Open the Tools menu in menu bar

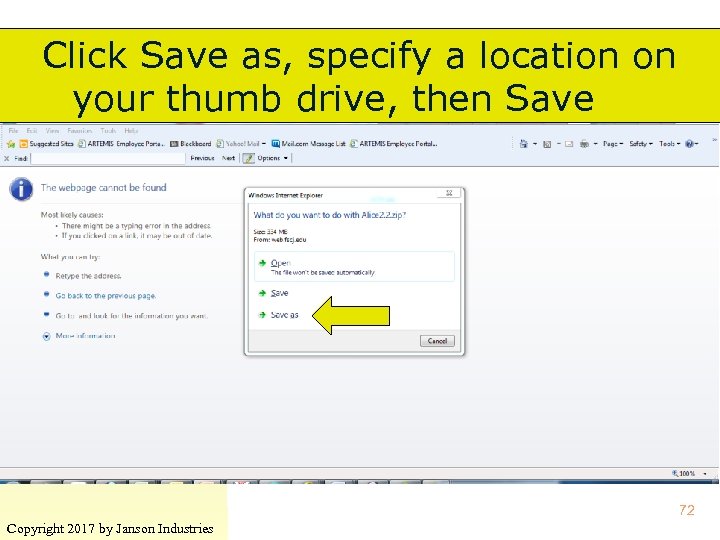[x=108, y=131]
